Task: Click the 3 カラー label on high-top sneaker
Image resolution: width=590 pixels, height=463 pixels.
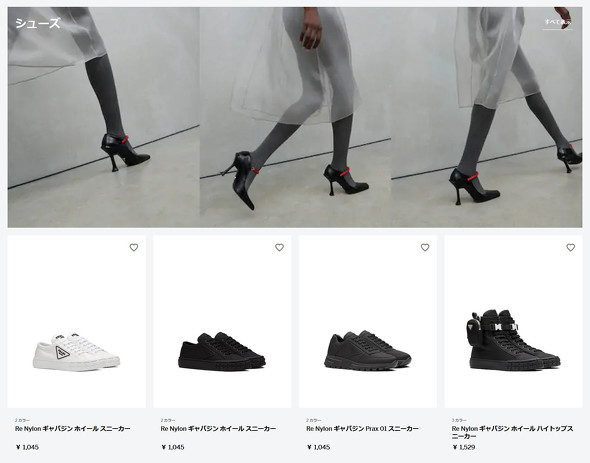Action: click(459, 420)
